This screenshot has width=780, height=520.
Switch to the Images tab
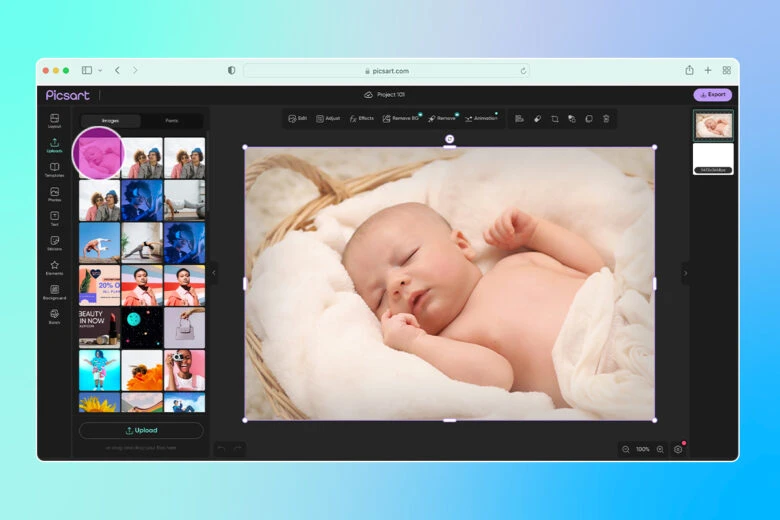coord(110,120)
